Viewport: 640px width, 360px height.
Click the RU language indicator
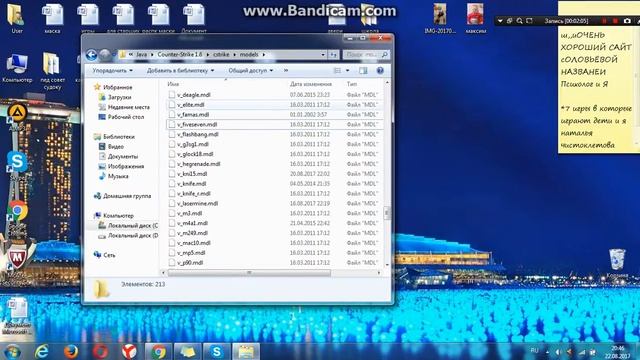(x=534, y=351)
